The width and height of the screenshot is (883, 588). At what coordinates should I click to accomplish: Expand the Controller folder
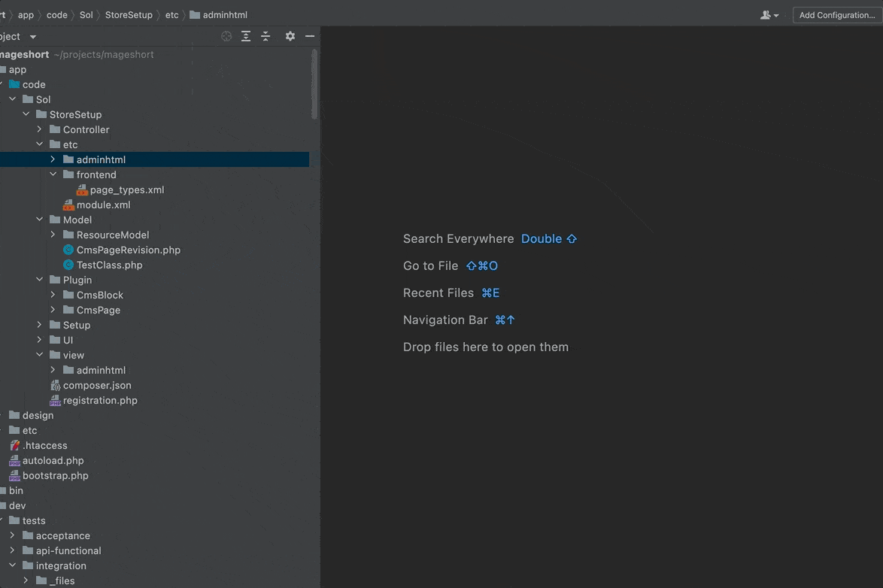39,130
